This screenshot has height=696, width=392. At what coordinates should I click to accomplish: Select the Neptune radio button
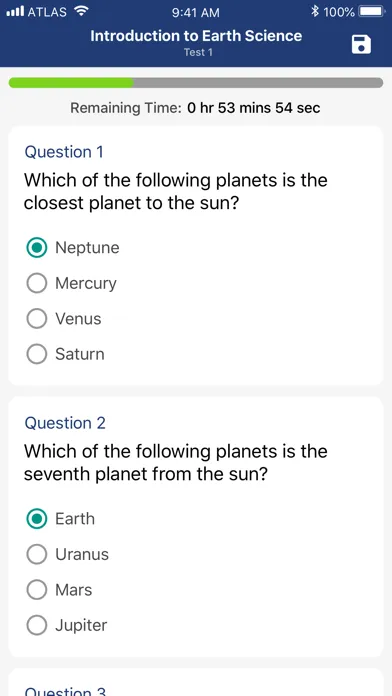pos(36,248)
